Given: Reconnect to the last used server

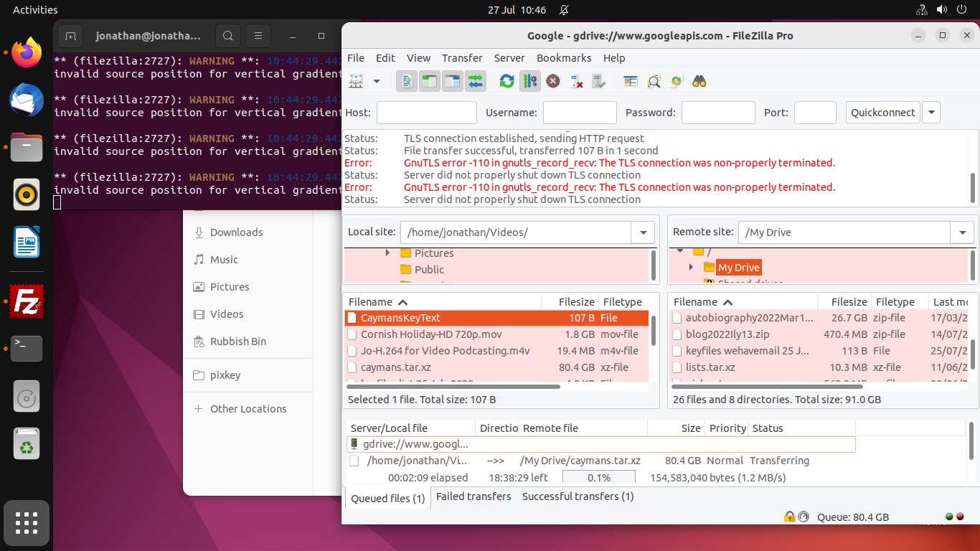Looking at the screenshot, I should 599,81.
